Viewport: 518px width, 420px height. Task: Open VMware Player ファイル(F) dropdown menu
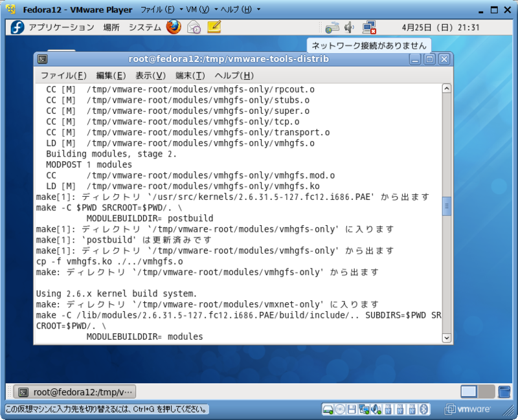point(161,10)
